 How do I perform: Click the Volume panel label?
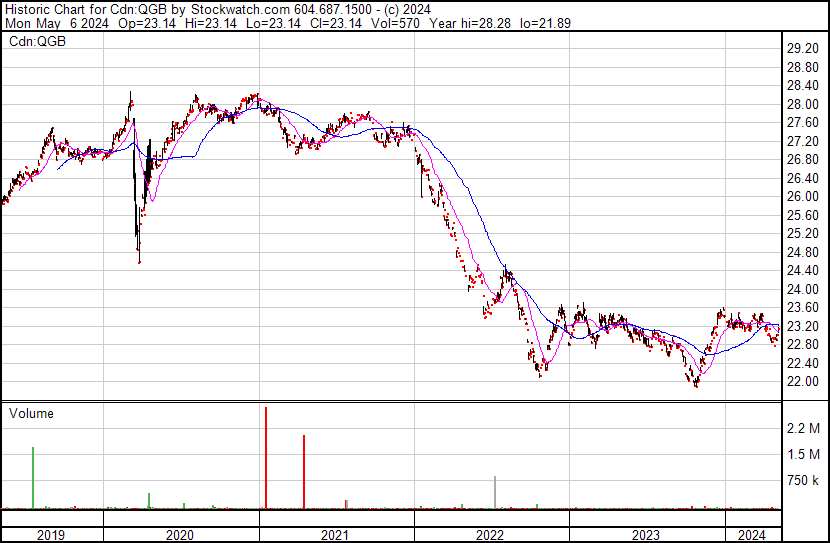31,414
